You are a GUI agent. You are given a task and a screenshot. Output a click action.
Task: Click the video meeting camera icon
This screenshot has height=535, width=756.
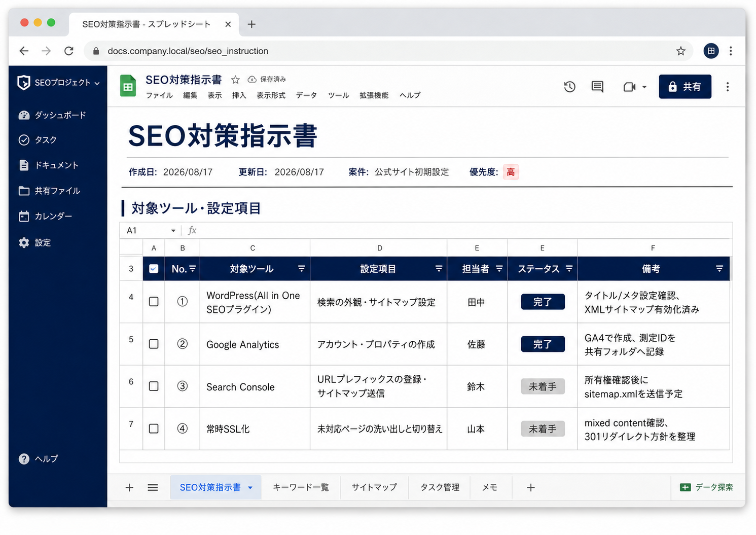[x=629, y=87]
